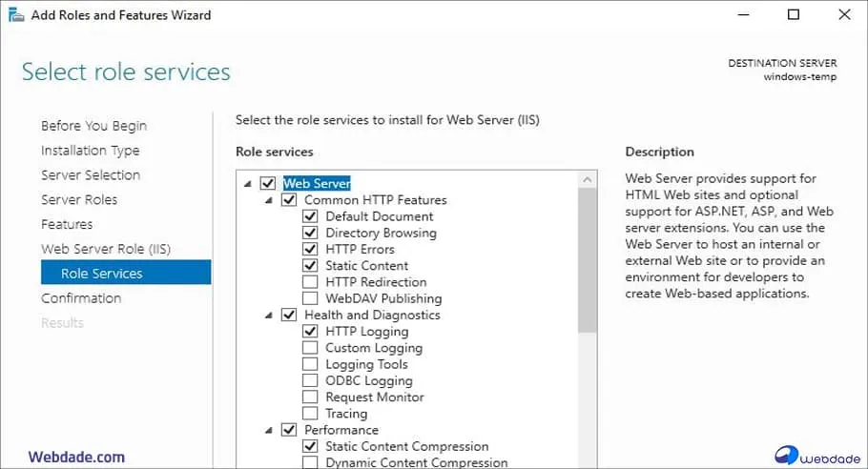868x469 pixels.
Task: Open the Confirmation wizard page
Action: tap(81, 298)
